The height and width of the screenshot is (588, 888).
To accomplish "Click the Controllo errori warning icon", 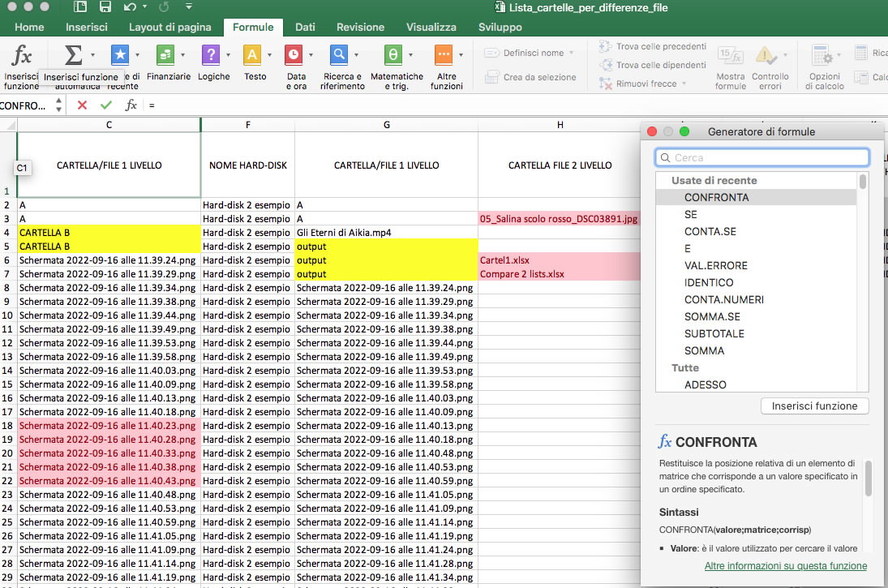I will point(766,55).
